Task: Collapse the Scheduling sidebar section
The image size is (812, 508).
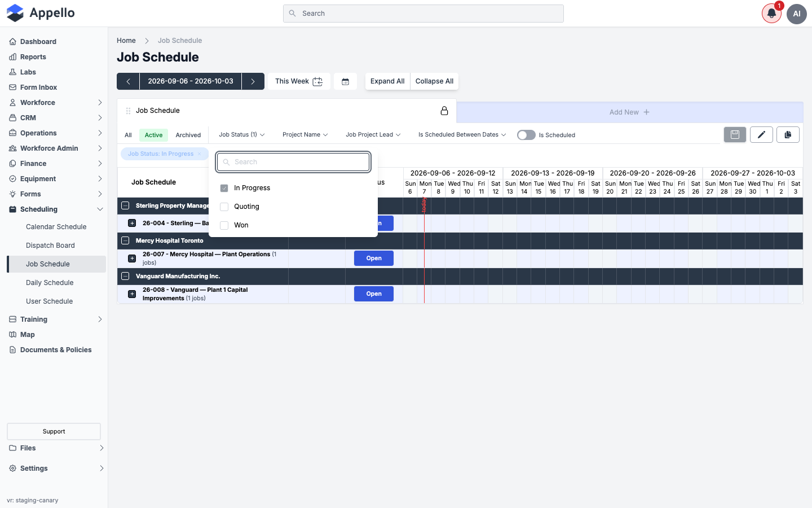Action: click(x=56, y=209)
